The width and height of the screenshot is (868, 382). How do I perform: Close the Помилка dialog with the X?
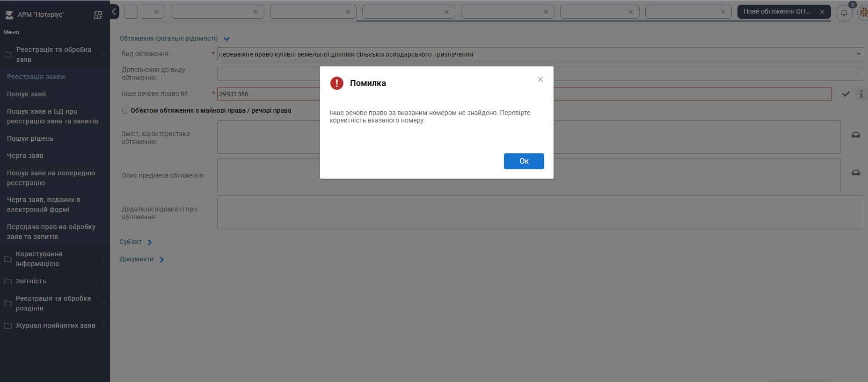click(540, 79)
